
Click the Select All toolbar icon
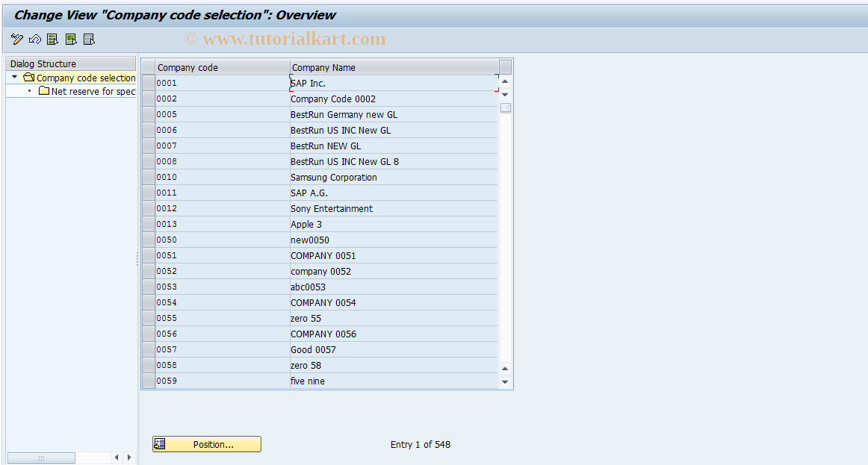52,40
